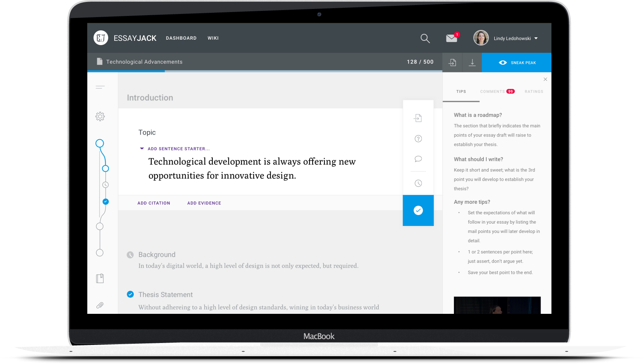Image resolution: width=644 pixels, height=364 pixels.
Task: Switch to the Comments tab
Action: pyautogui.click(x=492, y=91)
